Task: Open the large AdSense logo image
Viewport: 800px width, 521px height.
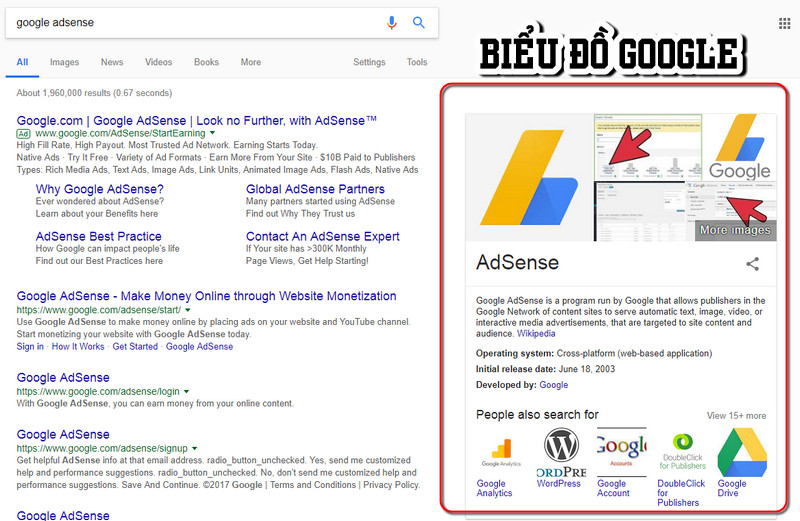Action: click(529, 177)
